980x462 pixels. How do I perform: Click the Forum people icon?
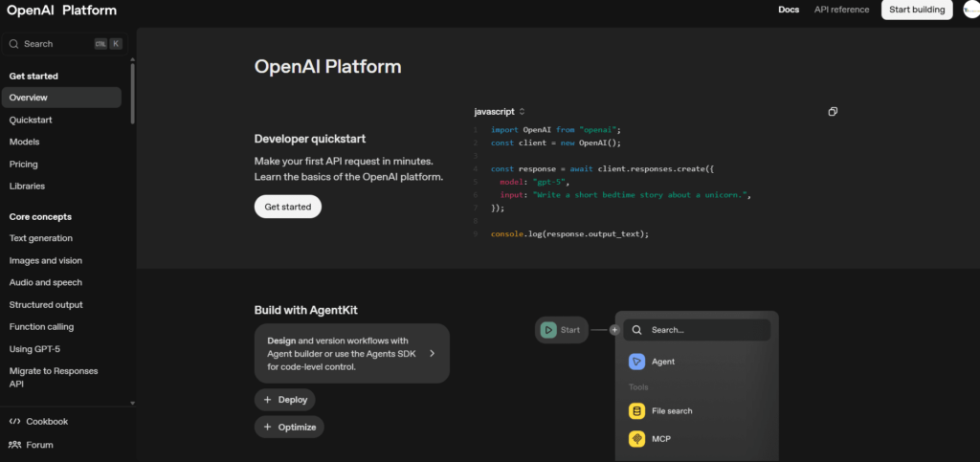[x=14, y=445]
